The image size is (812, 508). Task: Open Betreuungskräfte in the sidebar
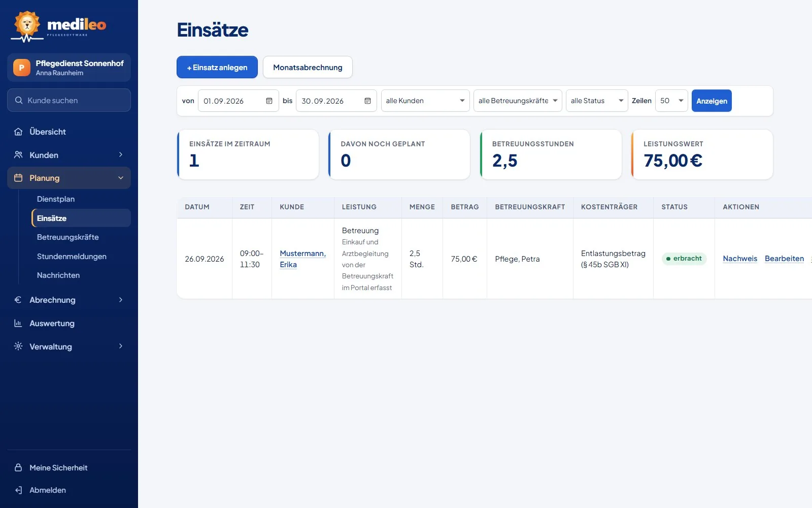click(68, 237)
